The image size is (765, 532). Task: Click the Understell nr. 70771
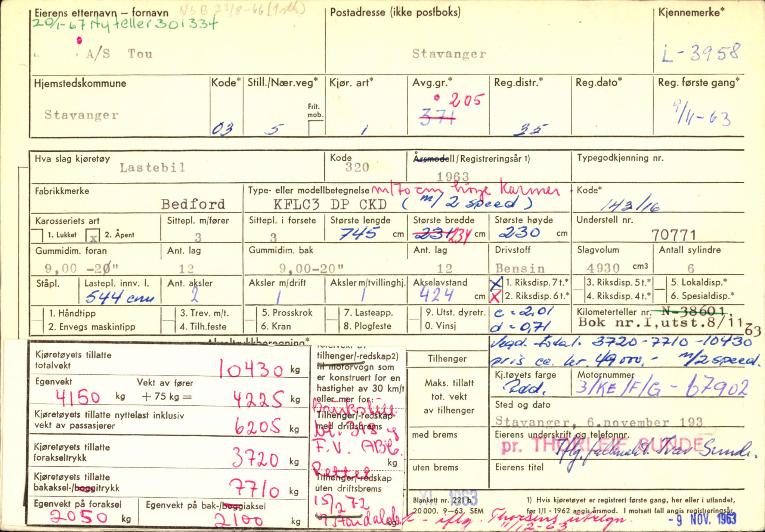pos(673,235)
